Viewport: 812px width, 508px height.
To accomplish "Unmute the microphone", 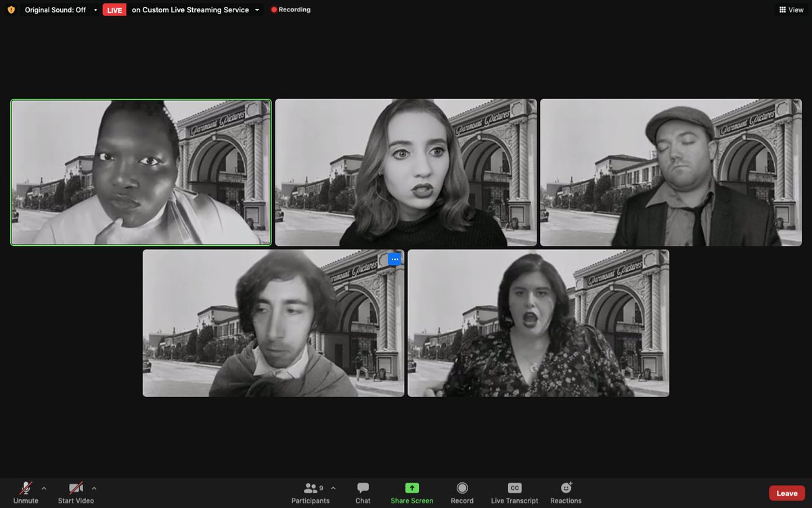I will (26, 492).
